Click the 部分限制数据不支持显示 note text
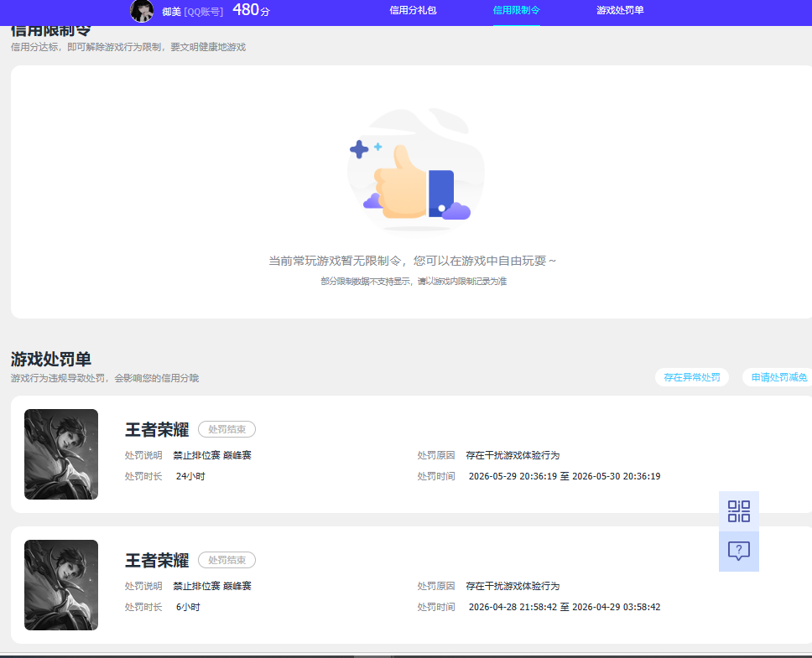The height and width of the screenshot is (658, 812). tap(414, 281)
